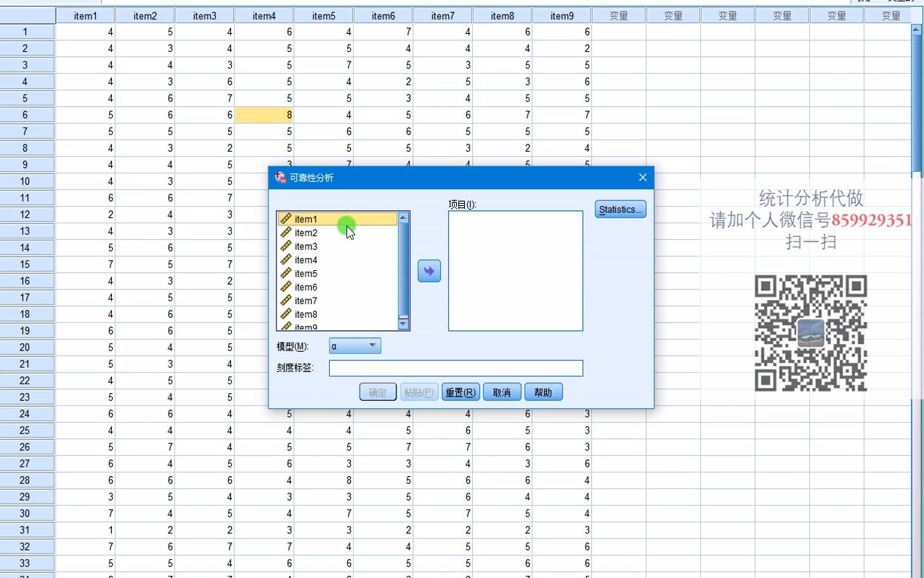Select the item7 column header
Image resolution: width=924 pixels, height=578 pixels.
pyautogui.click(x=443, y=16)
